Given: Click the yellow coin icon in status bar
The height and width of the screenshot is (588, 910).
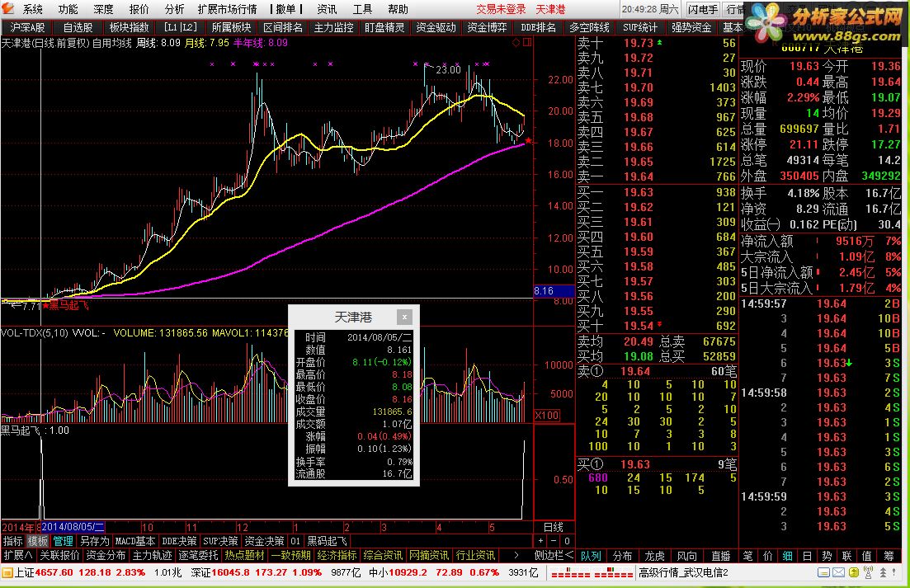Looking at the screenshot, I should click(853, 572).
